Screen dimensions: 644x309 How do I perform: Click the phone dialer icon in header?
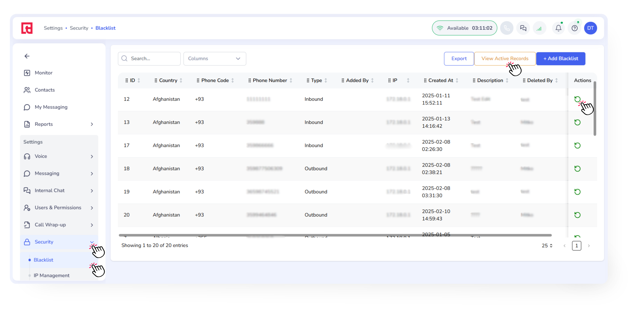click(507, 28)
